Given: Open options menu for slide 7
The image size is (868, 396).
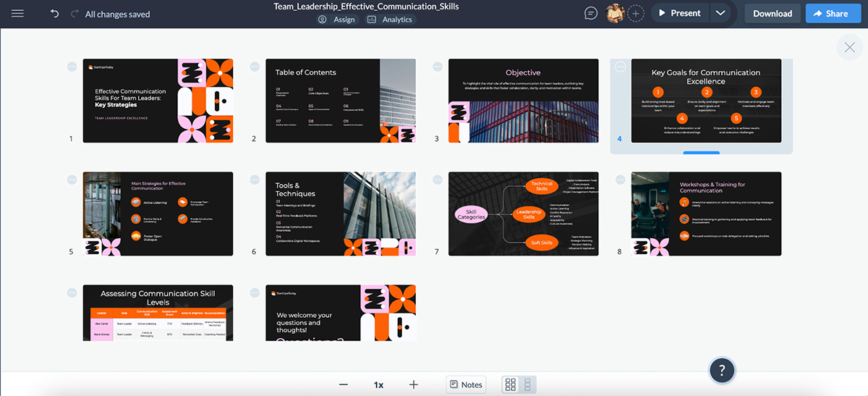Looking at the screenshot, I should point(437,180).
